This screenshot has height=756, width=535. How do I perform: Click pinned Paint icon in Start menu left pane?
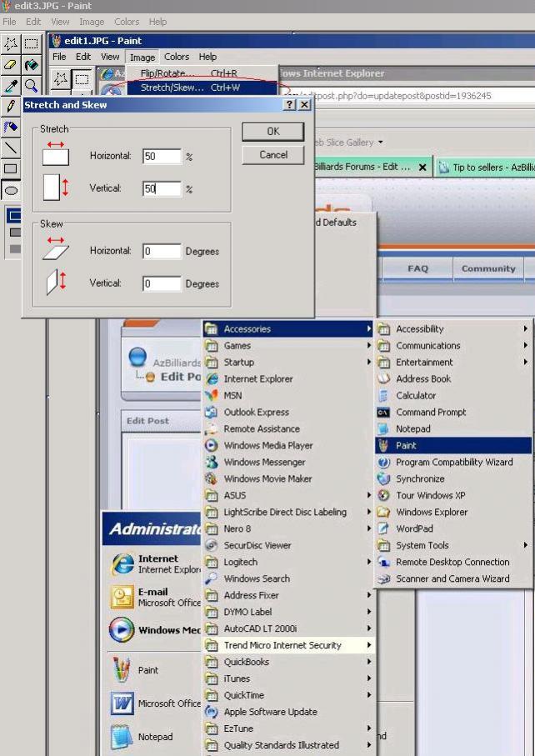(x=122, y=670)
